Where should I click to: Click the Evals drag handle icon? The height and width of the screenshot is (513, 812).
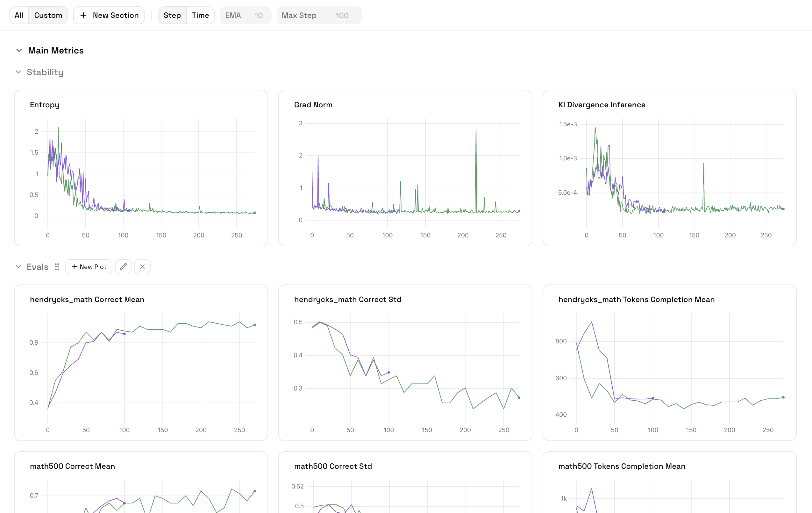tap(57, 267)
